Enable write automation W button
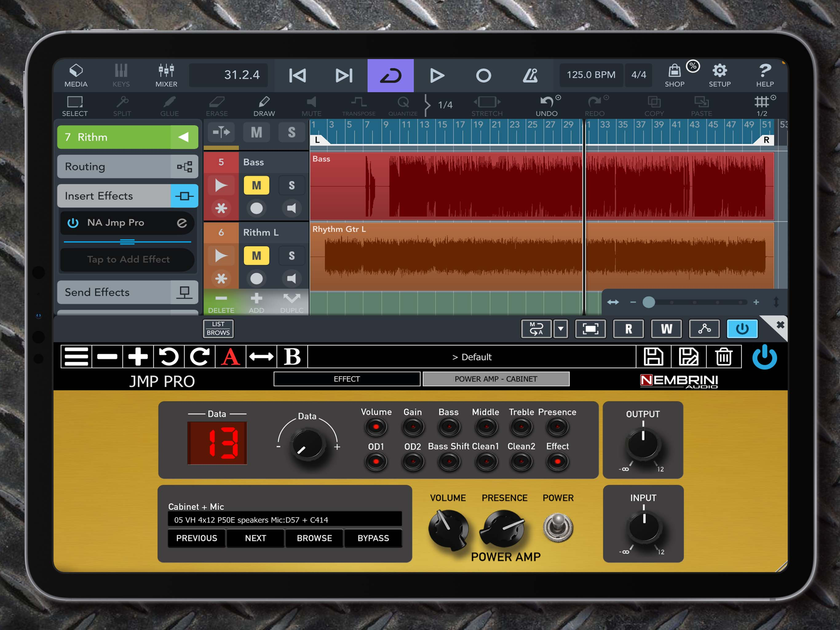Viewport: 840px width, 630px height. pyautogui.click(x=667, y=329)
